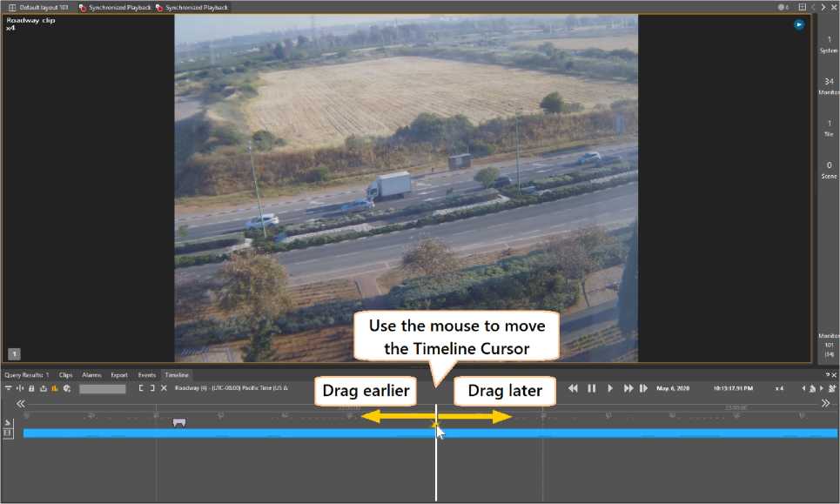This screenshot has width=840, height=504.
Task: Click the frame step forward button
Action: coord(643,388)
